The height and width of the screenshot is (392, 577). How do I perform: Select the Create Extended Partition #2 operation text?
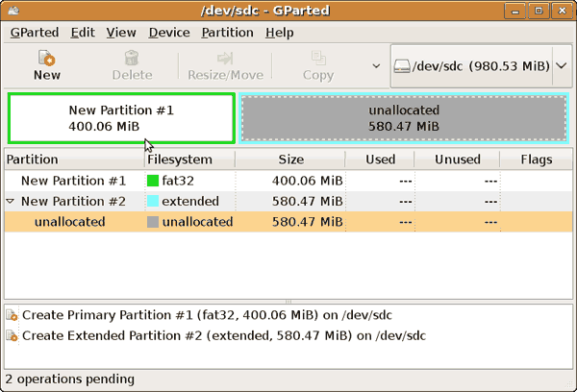pos(224,335)
